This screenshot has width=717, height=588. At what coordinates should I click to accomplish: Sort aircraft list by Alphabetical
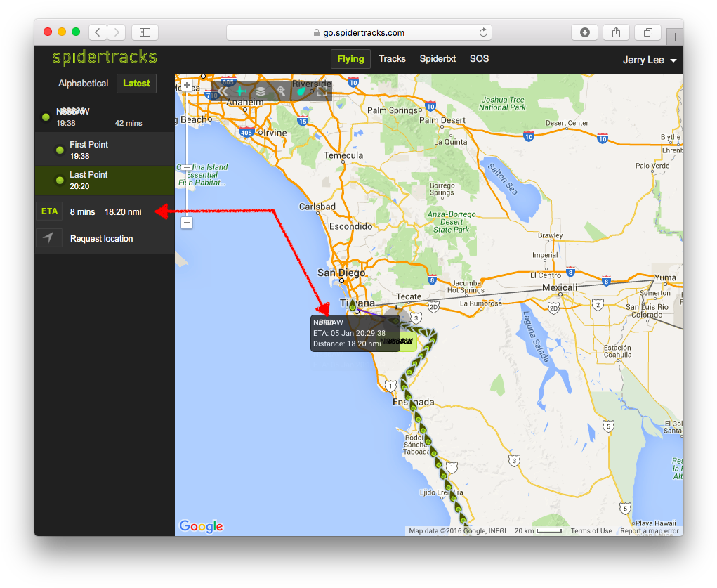[84, 84]
